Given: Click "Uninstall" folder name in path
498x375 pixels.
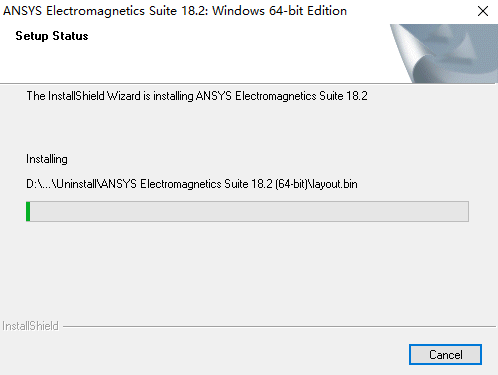Looking at the screenshot, I should (x=76, y=184).
